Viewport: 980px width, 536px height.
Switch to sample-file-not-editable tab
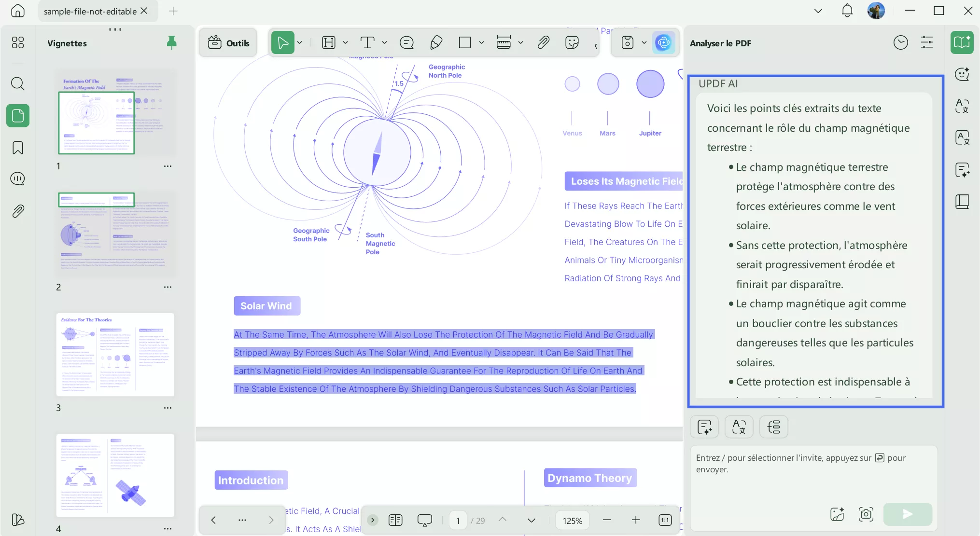[90, 11]
